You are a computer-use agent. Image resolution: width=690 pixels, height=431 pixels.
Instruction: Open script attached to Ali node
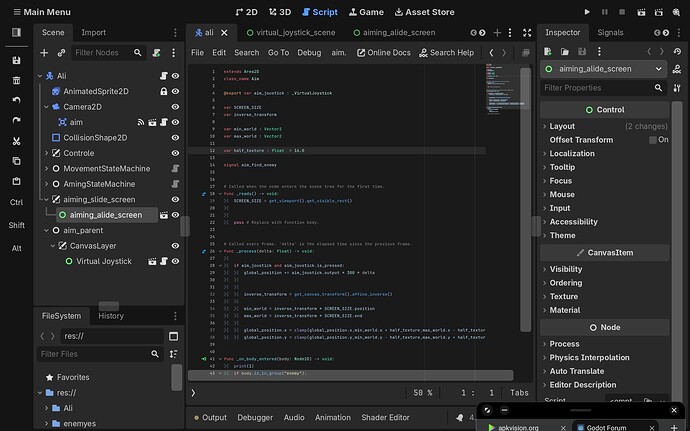pos(164,76)
